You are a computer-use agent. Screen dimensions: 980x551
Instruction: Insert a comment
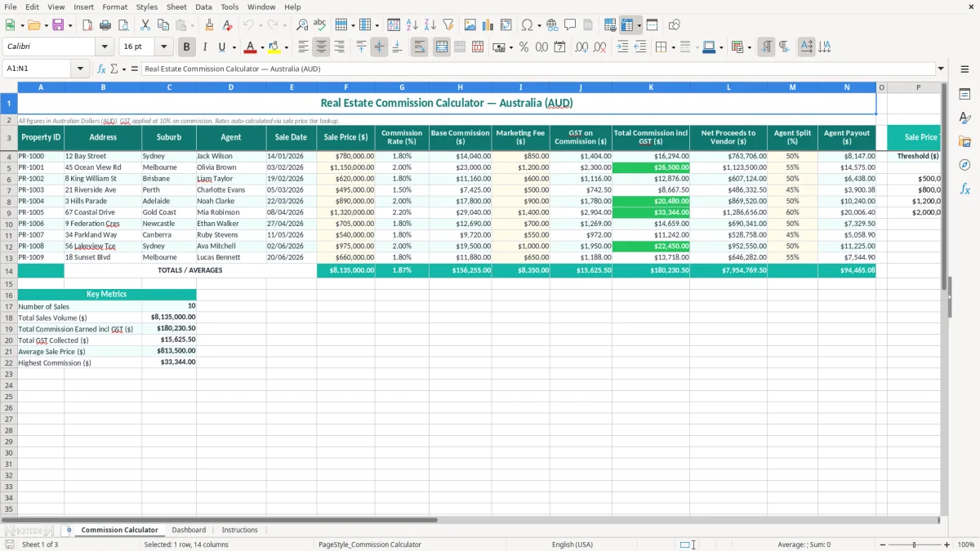(x=570, y=25)
